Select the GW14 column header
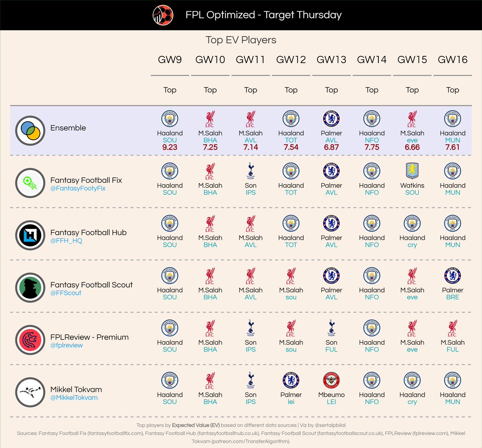The image size is (482, 448). (x=372, y=60)
